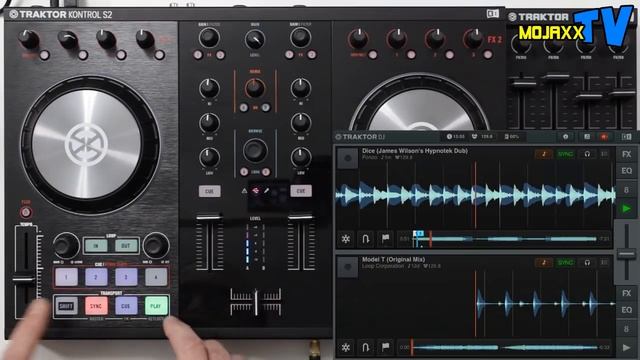The image size is (640, 360).
Task: Open the FX panel for the Dice deck
Action: (x=626, y=154)
